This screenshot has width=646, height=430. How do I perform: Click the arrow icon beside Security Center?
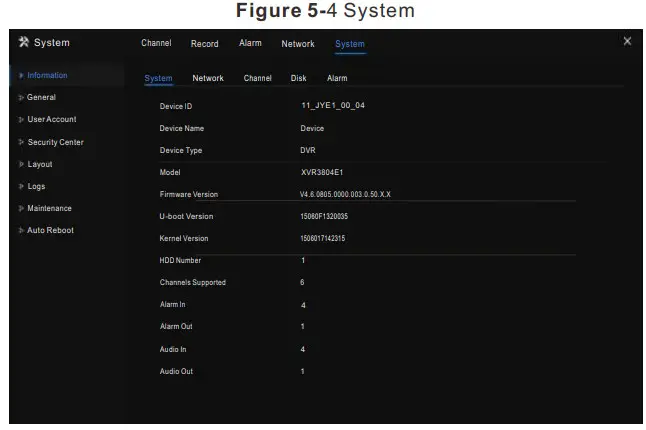pos(21,142)
